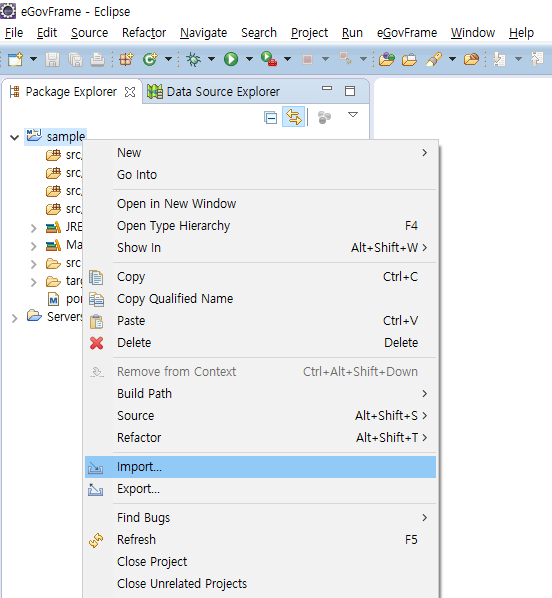Choose Export... from the context menu

coord(261,489)
